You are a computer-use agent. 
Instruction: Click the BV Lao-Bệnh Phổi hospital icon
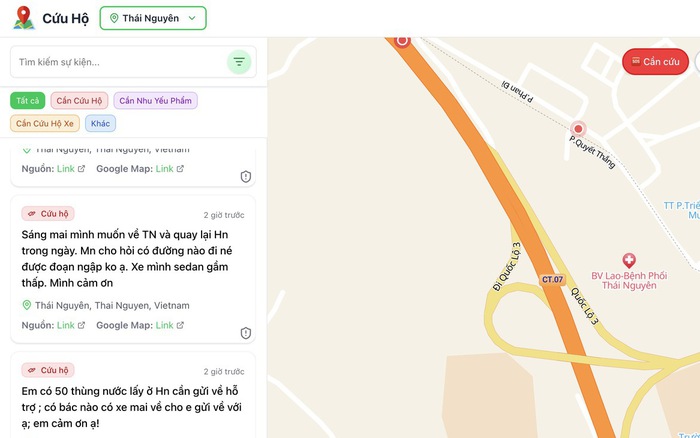click(629, 259)
